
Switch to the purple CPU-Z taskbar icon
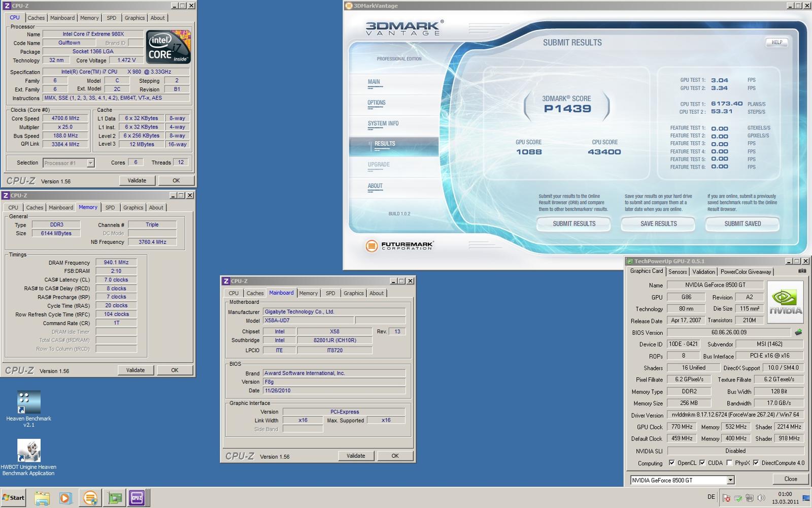coord(138,498)
